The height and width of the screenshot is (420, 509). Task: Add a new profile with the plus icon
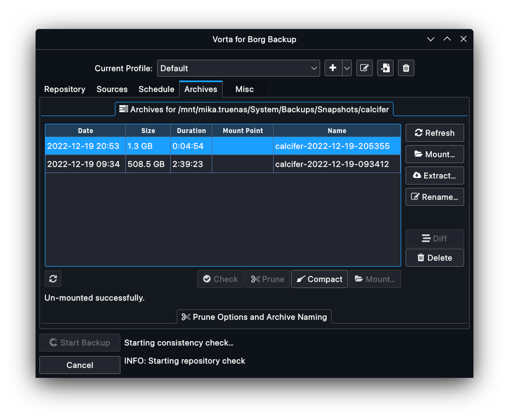[x=332, y=68]
